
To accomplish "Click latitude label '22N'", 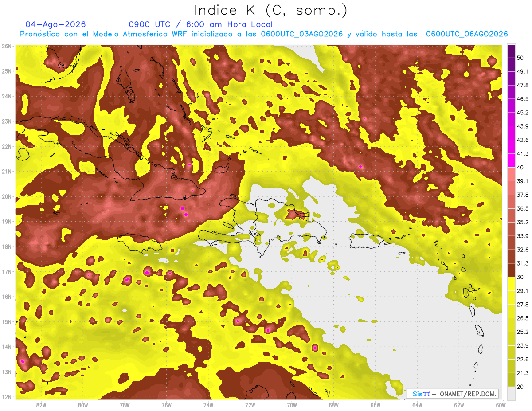I will pos(7,146).
